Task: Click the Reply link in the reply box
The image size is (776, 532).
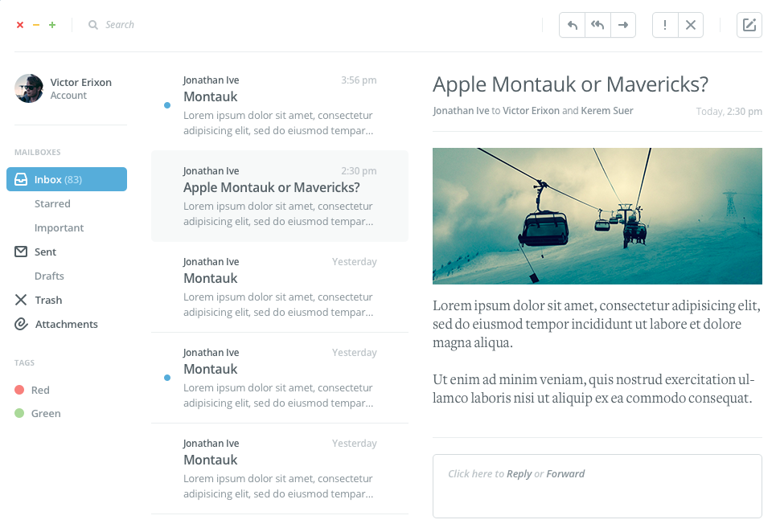Action: coord(519,474)
